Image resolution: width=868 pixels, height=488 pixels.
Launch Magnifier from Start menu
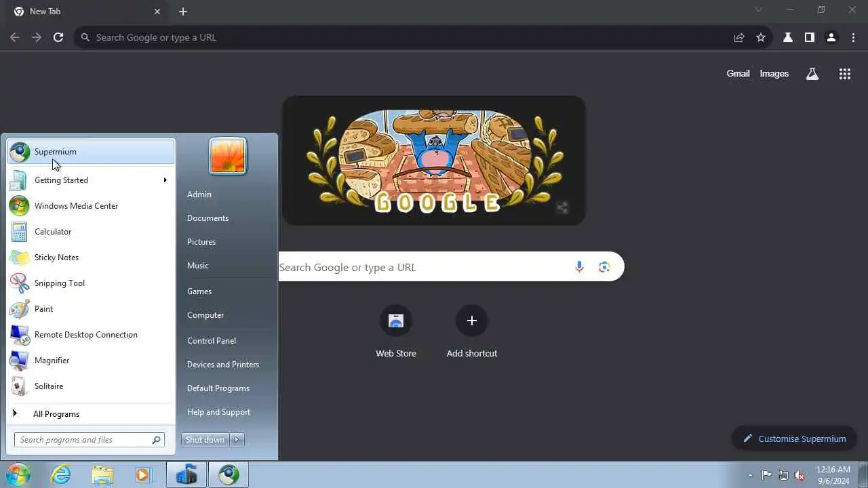click(x=91, y=361)
